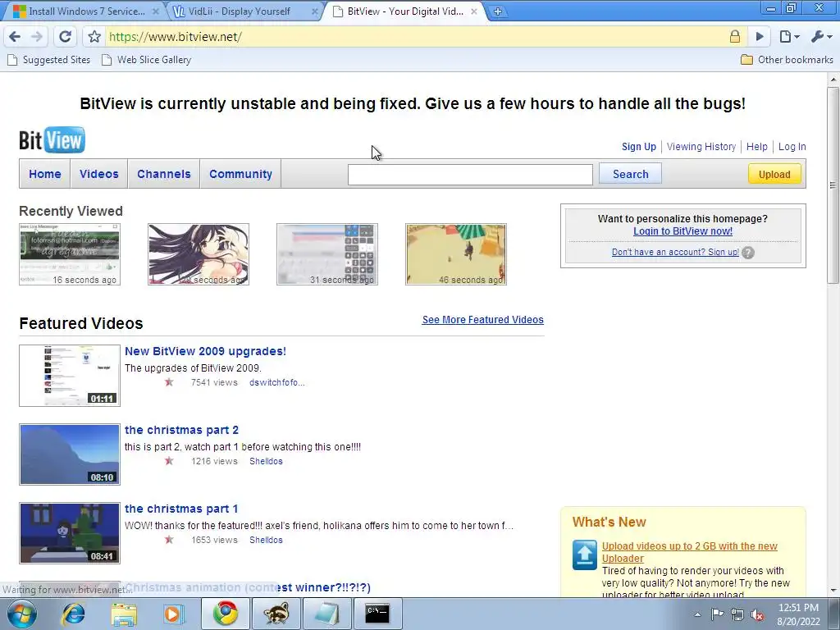The width and height of the screenshot is (840, 630).
Task: Click the Search button
Action: (x=630, y=174)
